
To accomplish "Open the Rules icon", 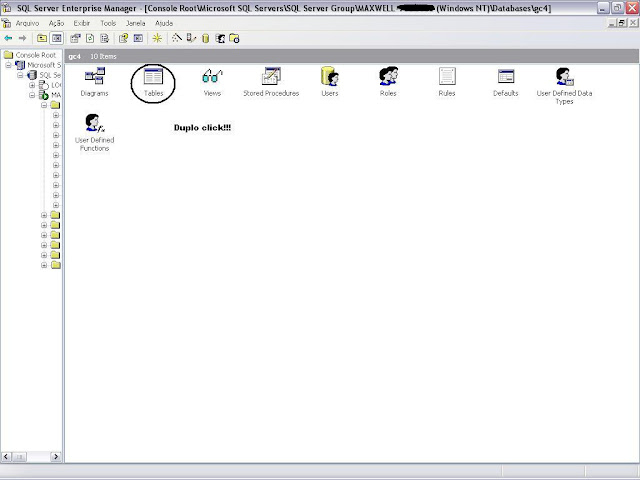I will coord(447,76).
